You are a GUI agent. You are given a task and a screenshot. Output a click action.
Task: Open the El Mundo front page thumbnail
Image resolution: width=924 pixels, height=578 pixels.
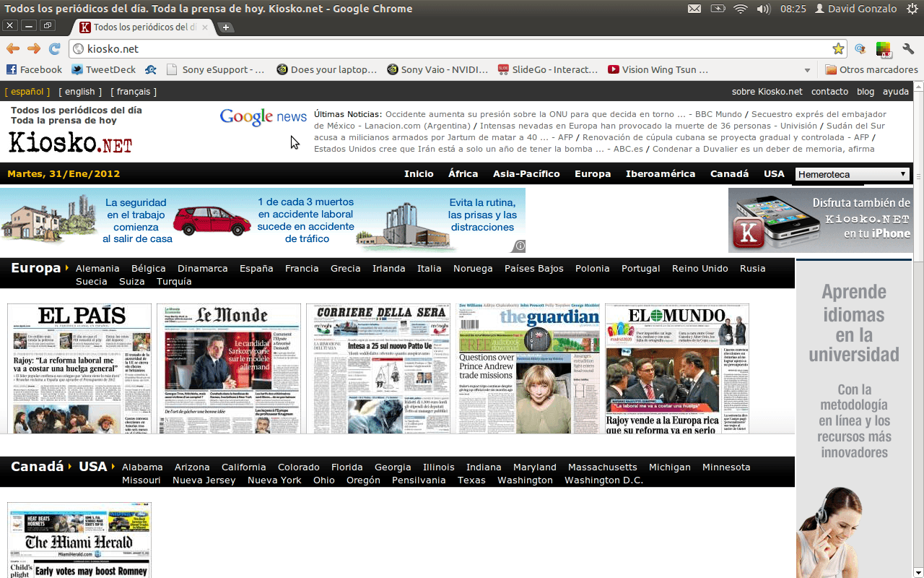coord(677,368)
